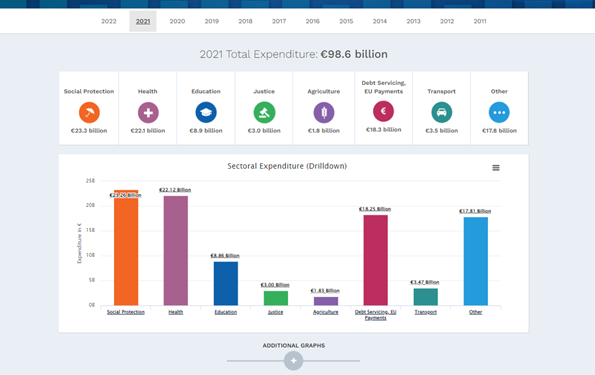Click the Health plus-sign icon
This screenshot has height=375, width=595.
(148, 112)
